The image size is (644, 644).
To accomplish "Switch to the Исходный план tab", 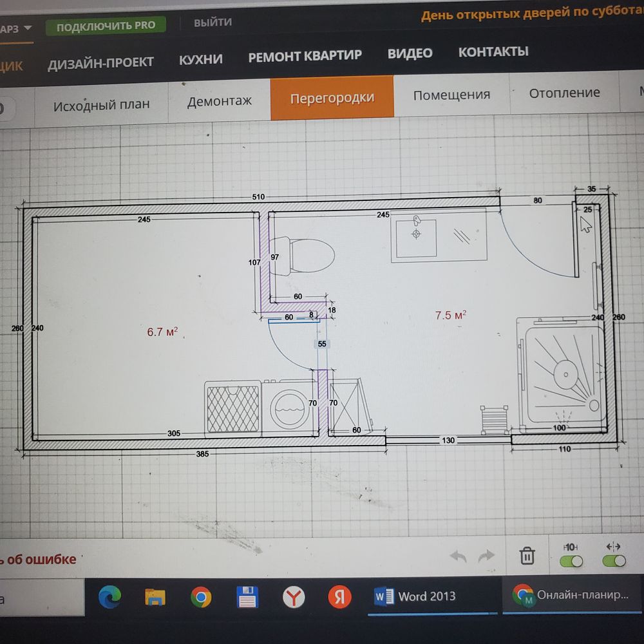I will click(101, 105).
